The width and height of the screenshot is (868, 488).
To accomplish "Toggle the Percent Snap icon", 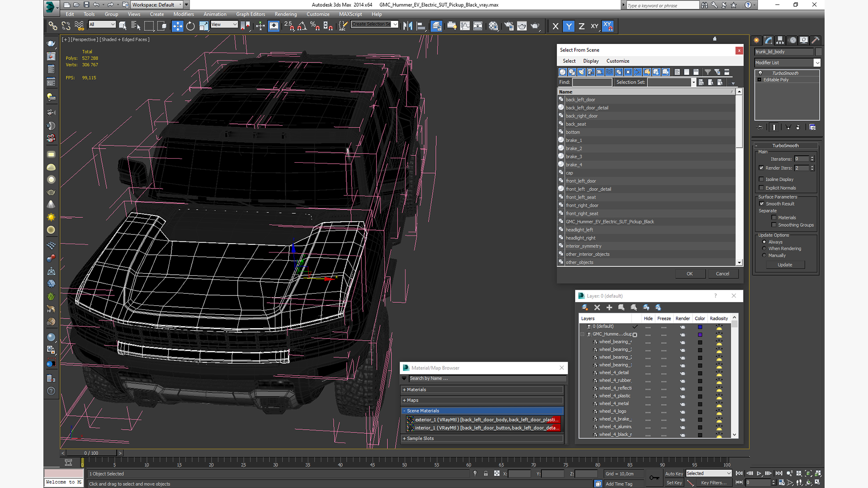I will (x=315, y=26).
